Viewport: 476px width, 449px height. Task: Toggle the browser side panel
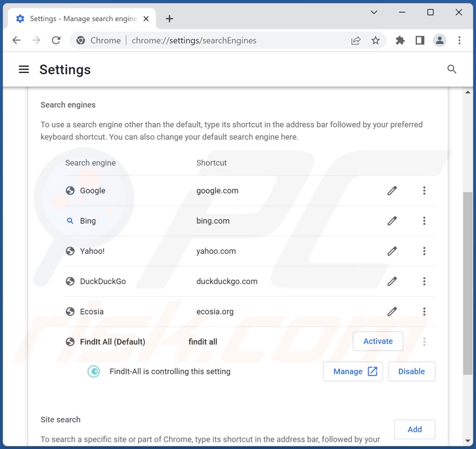(420, 40)
